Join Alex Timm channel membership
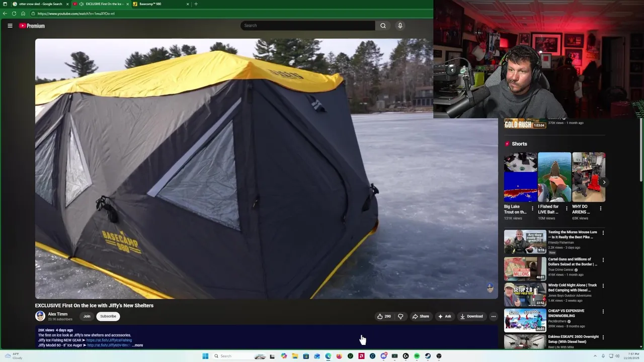The width and height of the screenshot is (644, 362). tap(87, 316)
